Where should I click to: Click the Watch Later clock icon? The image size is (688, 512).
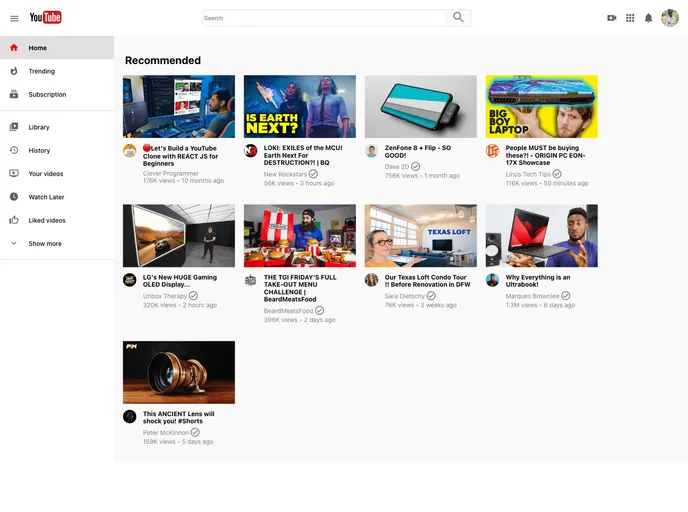(x=14, y=197)
